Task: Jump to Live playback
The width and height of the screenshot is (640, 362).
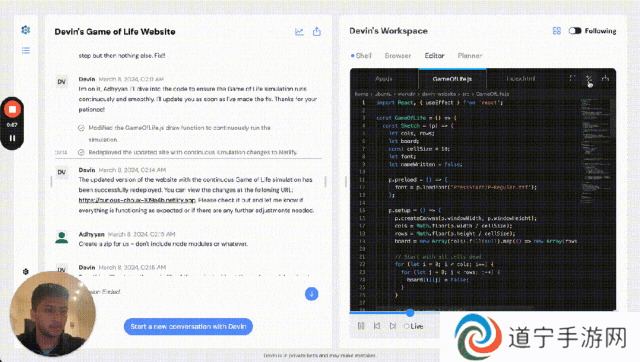Action: click(413, 326)
